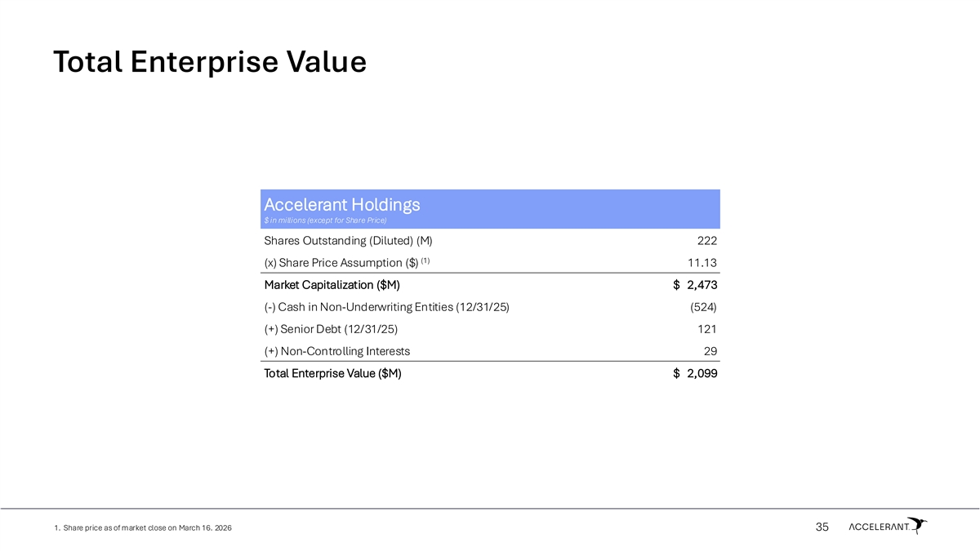Image resolution: width=980 pixels, height=552 pixels.
Task: Click the "(x) Share Price Assumption ($)" label
Action: (x=341, y=263)
